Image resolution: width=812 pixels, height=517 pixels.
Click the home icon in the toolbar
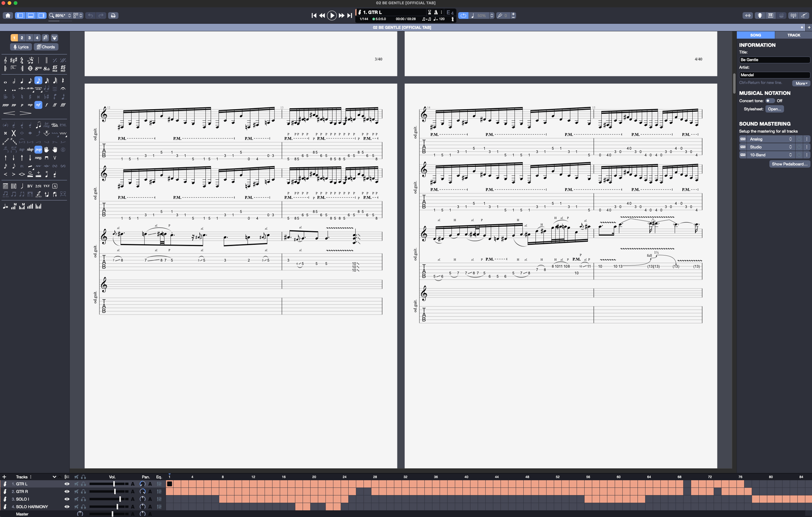[x=8, y=15]
